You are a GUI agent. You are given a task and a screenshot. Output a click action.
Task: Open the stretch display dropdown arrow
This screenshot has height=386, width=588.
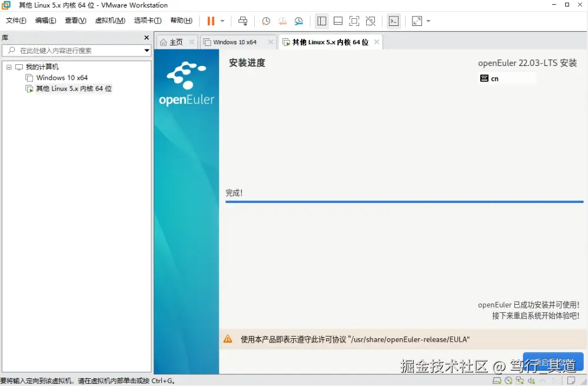[428, 21]
